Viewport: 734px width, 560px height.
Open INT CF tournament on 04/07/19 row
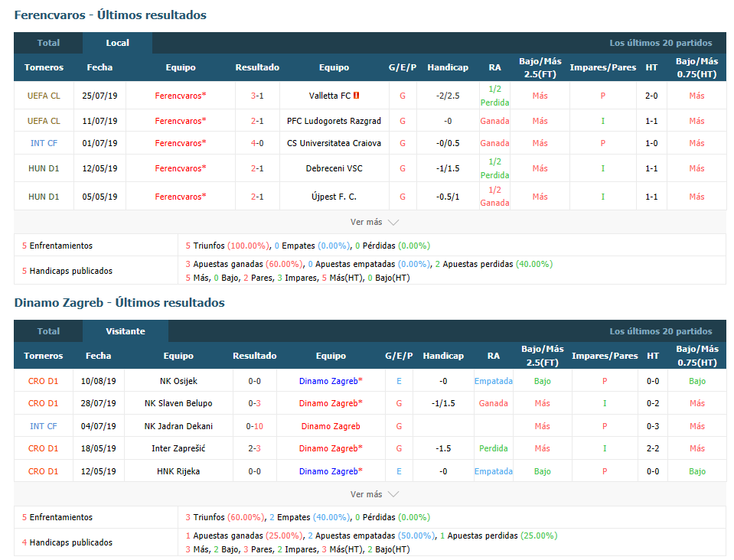(x=43, y=426)
